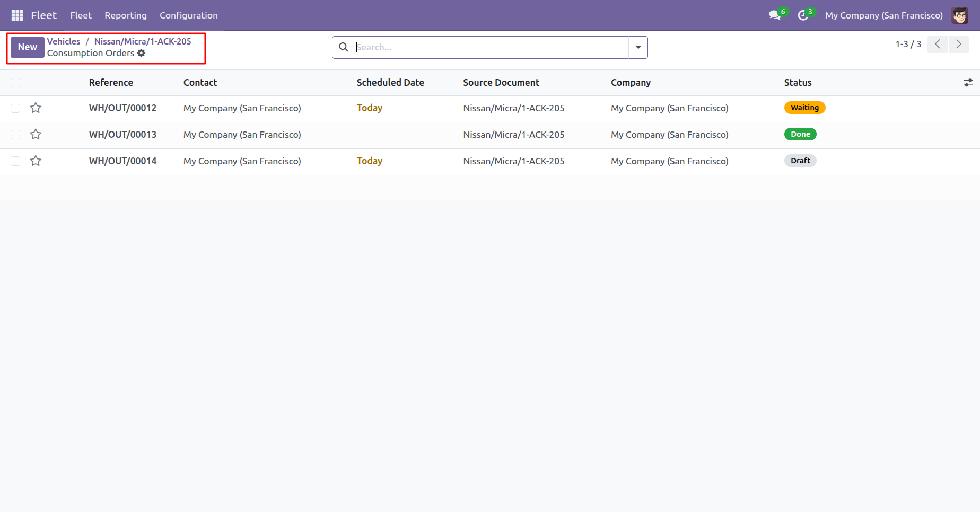The image size is (980, 512).
Task: Expand the search filter options dropdown
Action: pyautogui.click(x=638, y=47)
